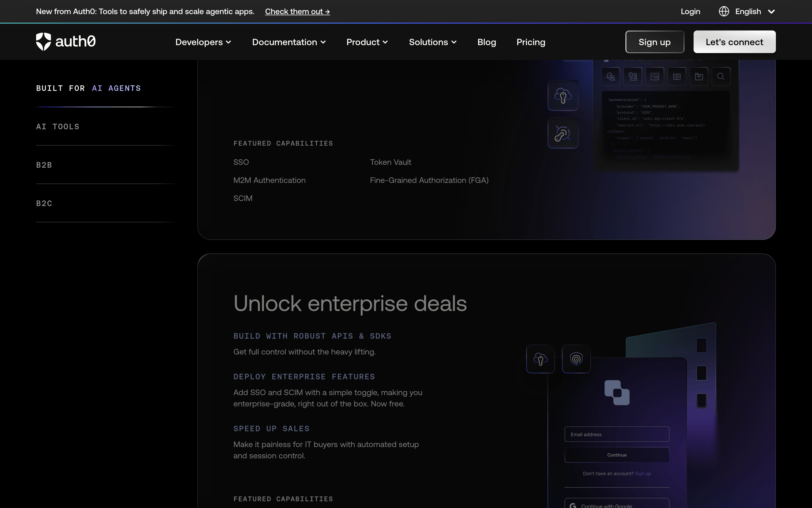812x508 pixels.
Task: Click the purple Sign up link on the login card
Action: click(643, 473)
